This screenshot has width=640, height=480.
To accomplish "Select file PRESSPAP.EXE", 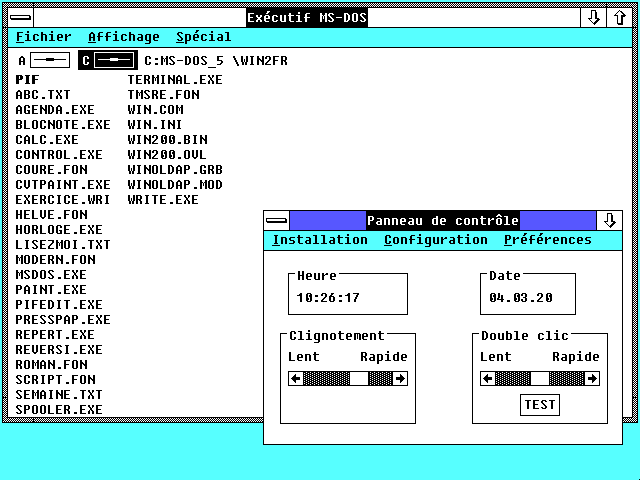I will tap(63, 320).
